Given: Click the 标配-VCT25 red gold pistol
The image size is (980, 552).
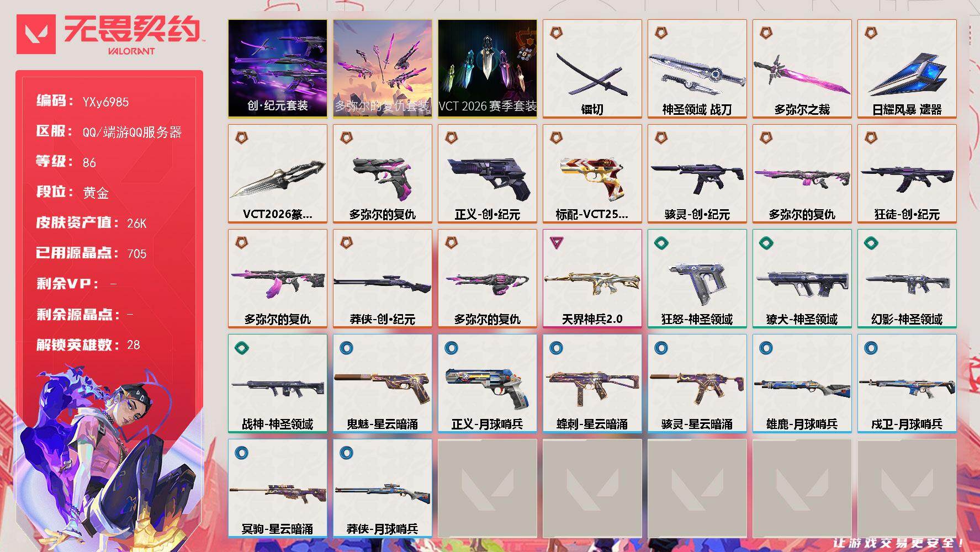Looking at the screenshot, I should [x=592, y=173].
